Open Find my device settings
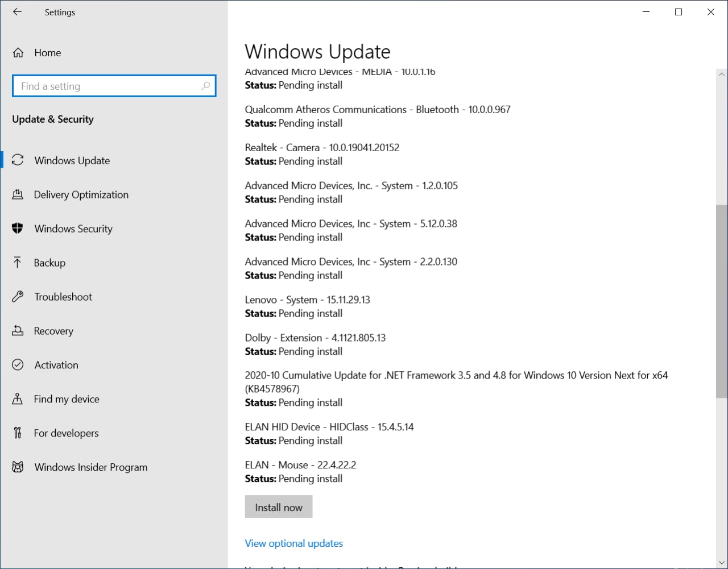 pyautogui.click(x=114, y=399)
